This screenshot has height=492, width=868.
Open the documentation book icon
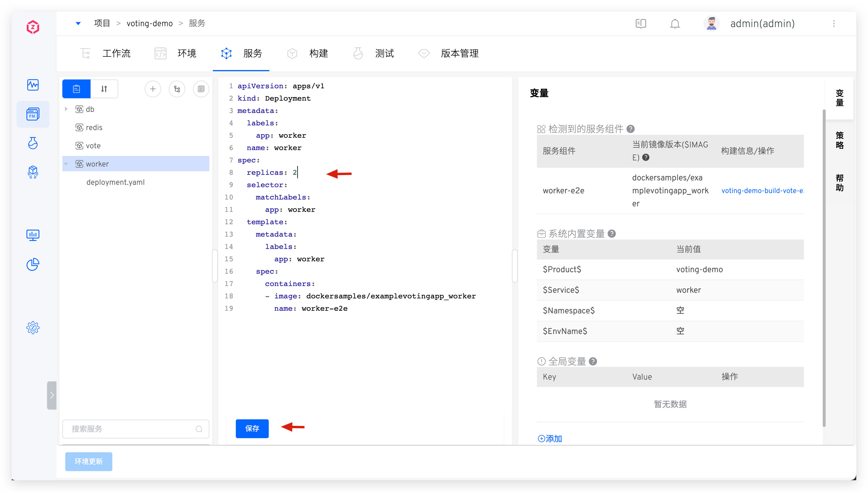coord(640,24)
